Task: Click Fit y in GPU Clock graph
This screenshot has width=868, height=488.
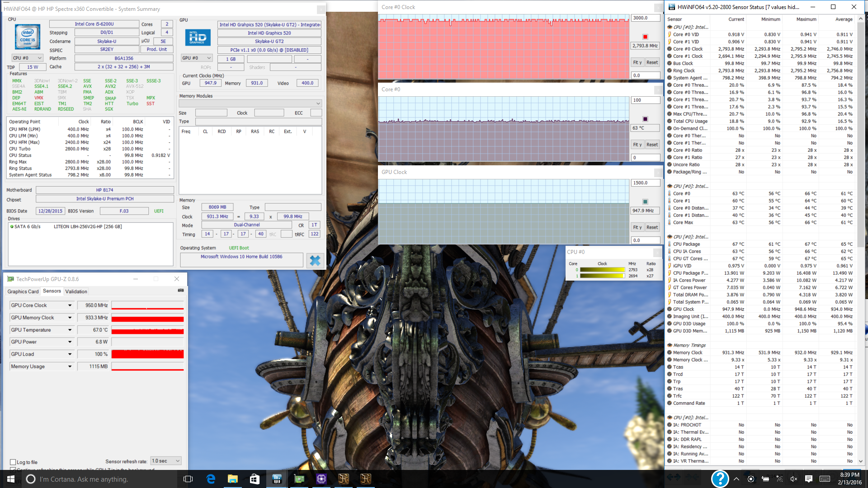Action: click(x=637, y=227)
